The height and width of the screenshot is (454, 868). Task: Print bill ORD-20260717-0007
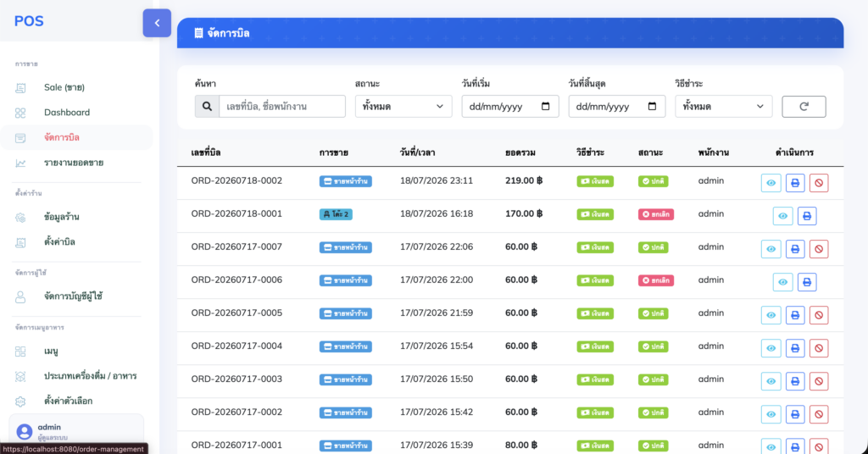click(x=795, y=249)
